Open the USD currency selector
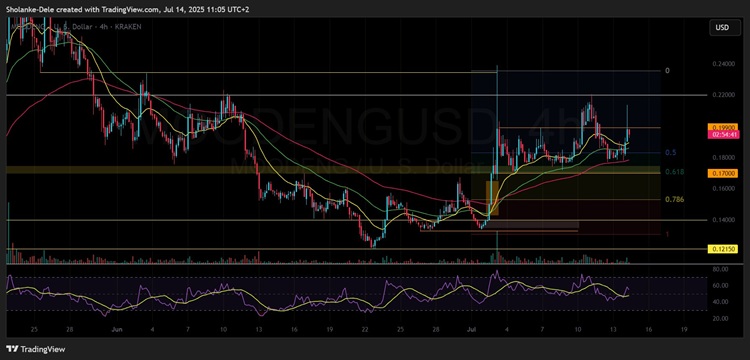Image resolution: width=750 pixels, height=360 pixels. (x=722, y=28)
